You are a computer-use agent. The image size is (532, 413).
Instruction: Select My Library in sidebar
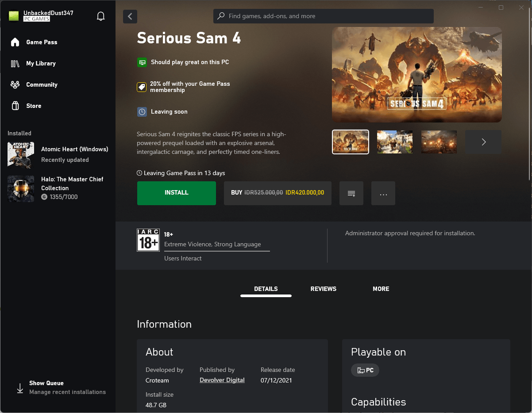coord(41,63)
